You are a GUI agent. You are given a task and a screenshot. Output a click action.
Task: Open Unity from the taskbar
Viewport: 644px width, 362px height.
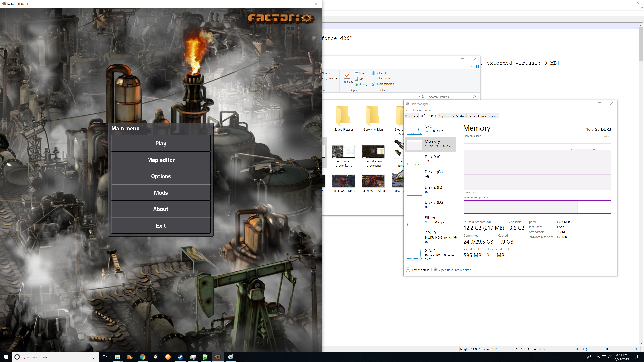coord(155,357)
